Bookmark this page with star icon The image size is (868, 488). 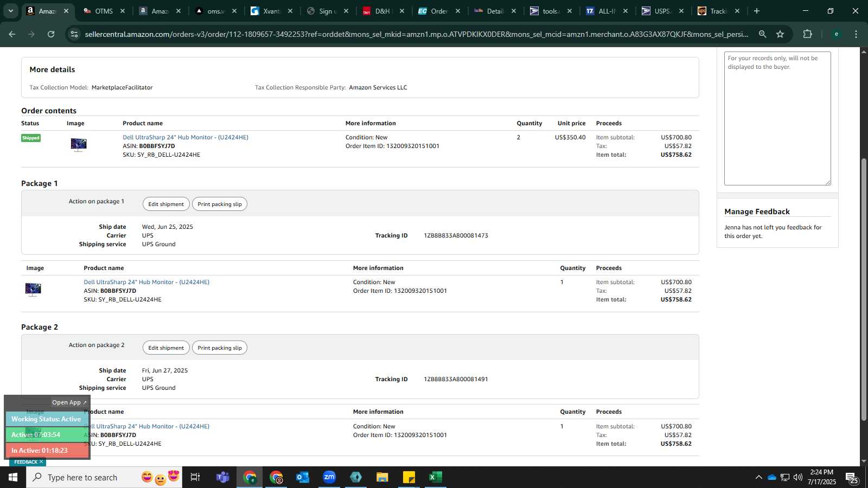point(780,34)
